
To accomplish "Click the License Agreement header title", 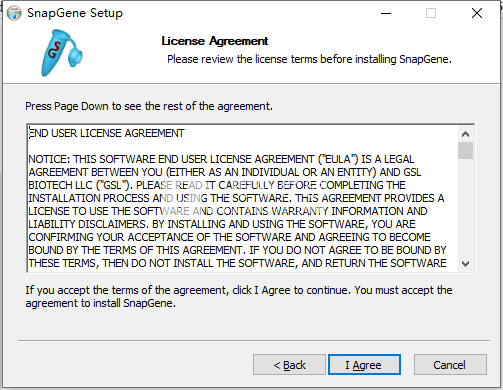I will pyautogui.click(x=215, y=41).
